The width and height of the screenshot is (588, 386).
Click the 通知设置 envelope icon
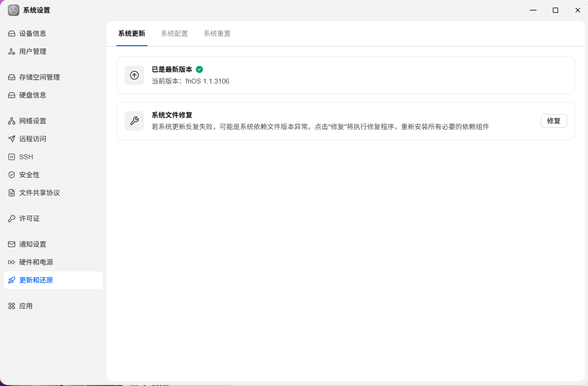pyautogui.click(x=12, y=244)
